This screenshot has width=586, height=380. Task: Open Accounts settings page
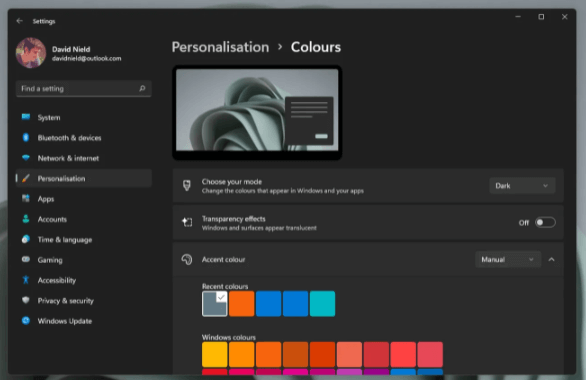84,219
